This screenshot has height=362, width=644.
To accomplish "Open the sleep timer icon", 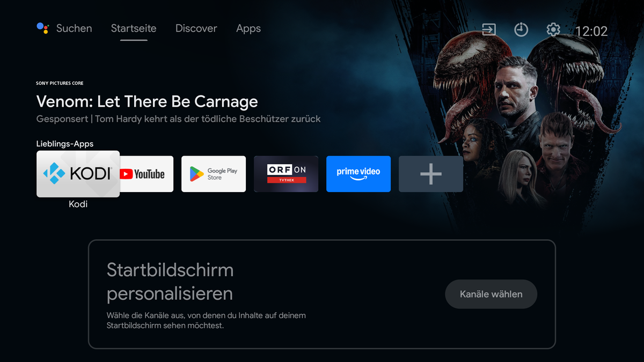I will coord(521,29).
